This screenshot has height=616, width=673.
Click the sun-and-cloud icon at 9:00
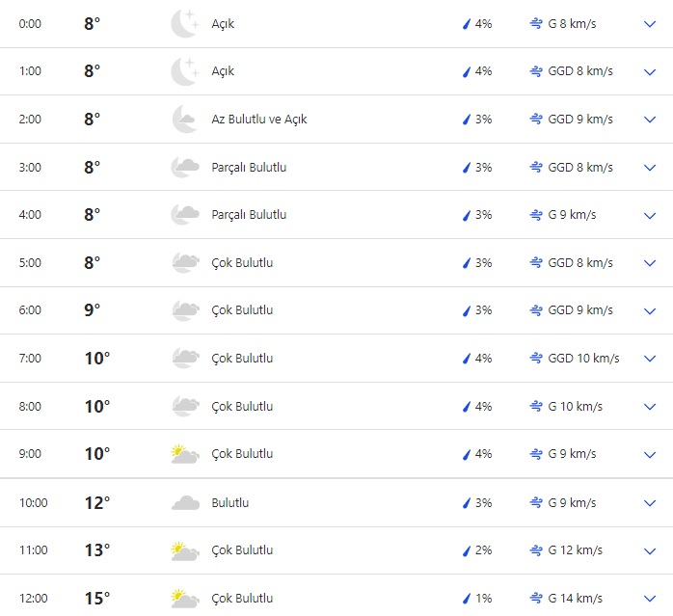(x=184, y=454)
